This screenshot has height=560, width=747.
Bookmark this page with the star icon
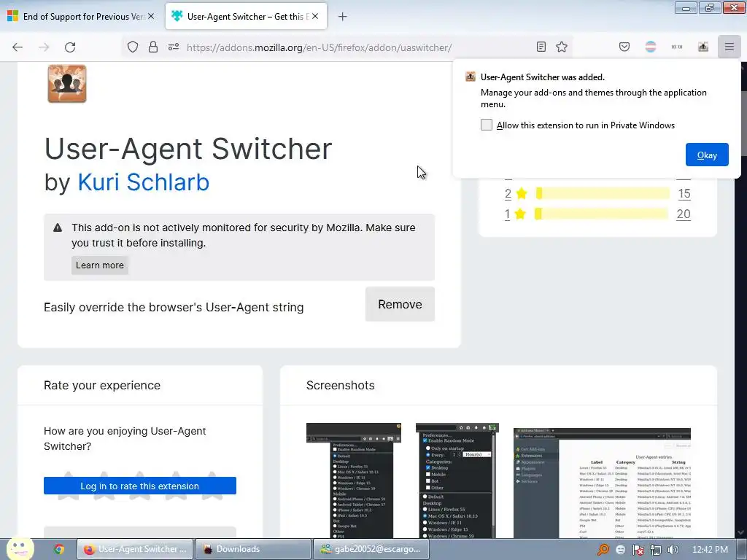[x=562, y=47]
